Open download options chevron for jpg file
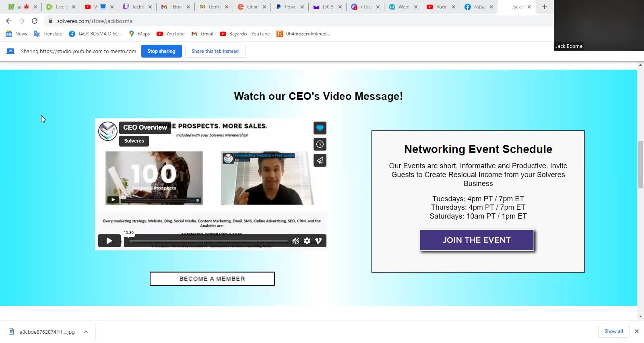Image resolution: width=644 pixels, height=343 pixels. (x=86, y=332)
